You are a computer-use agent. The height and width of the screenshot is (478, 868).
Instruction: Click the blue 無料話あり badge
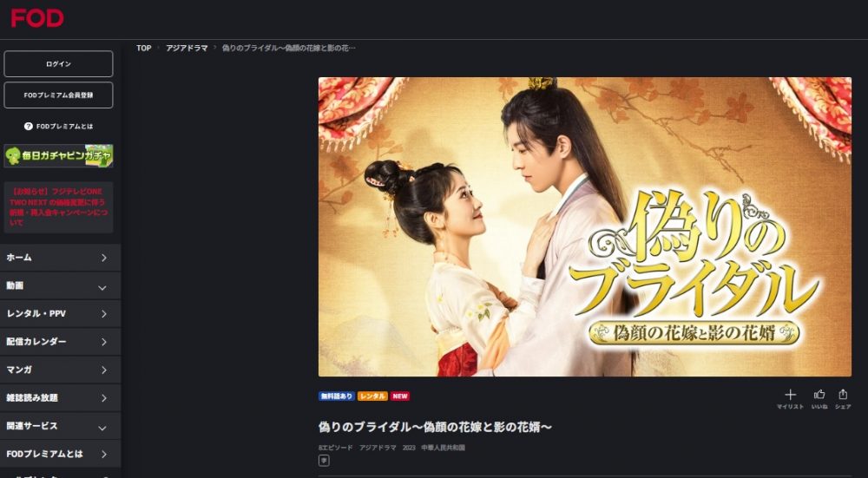tap(337, 396)
